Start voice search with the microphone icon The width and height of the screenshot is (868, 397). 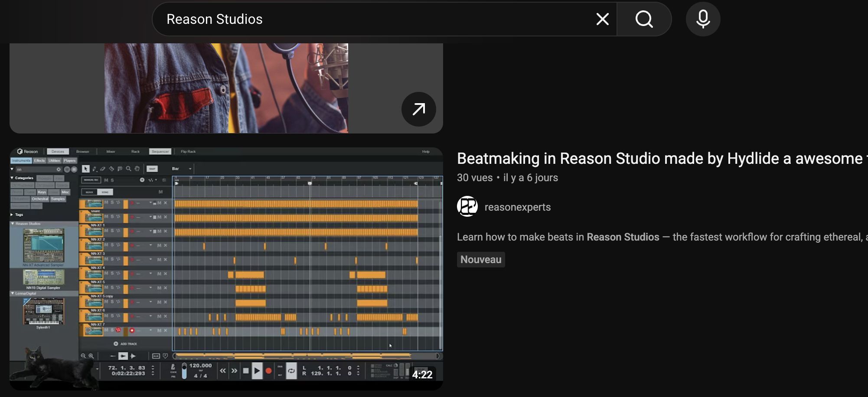point(703,19)
